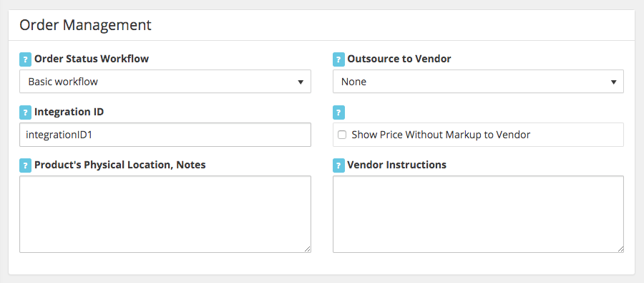Click inside Product's Physical Location notes textarea

[x=165, y=214]
